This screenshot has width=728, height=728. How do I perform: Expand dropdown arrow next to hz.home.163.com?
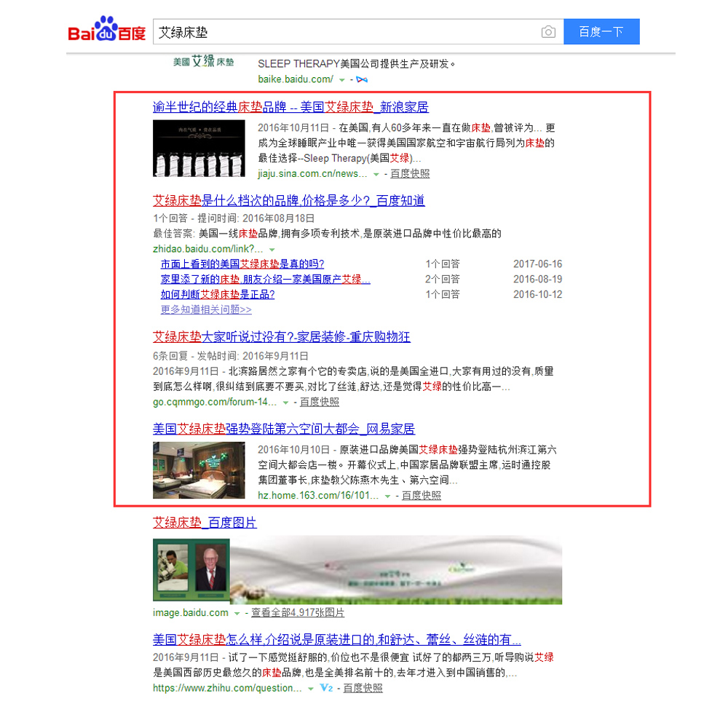pyautogui.click(x=387, y=496)
